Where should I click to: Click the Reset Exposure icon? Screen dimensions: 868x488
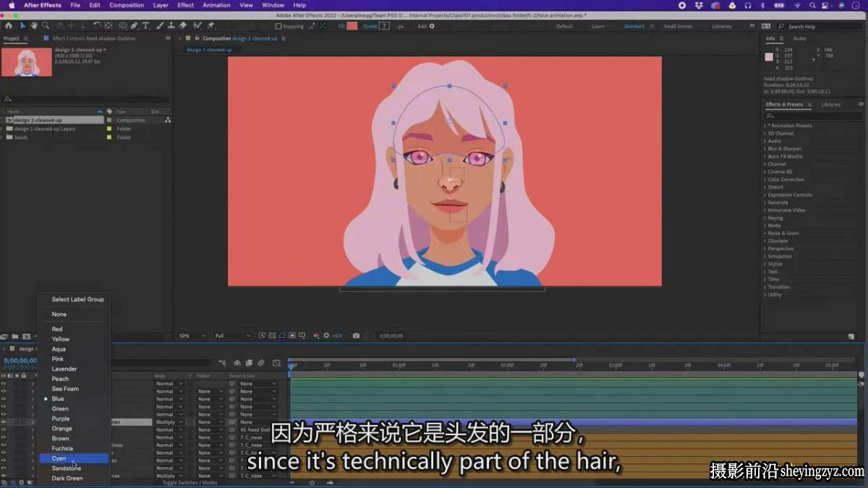click(326, 335)
